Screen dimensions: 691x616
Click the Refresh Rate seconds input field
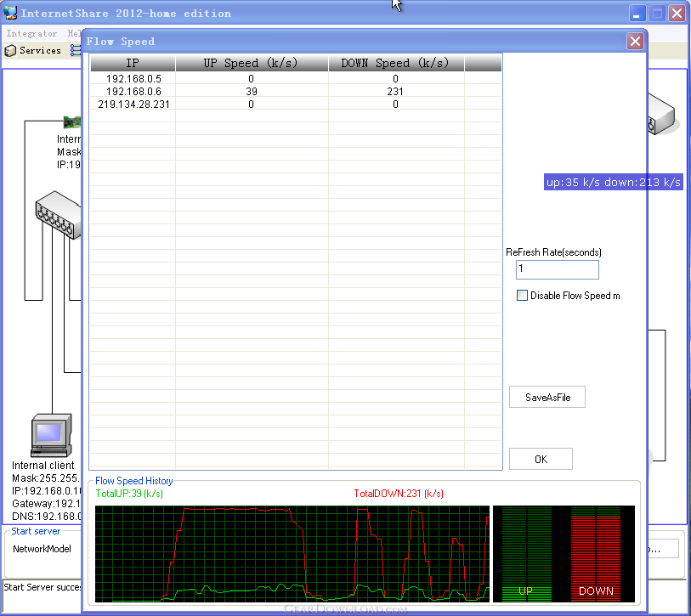pos(557,269)
